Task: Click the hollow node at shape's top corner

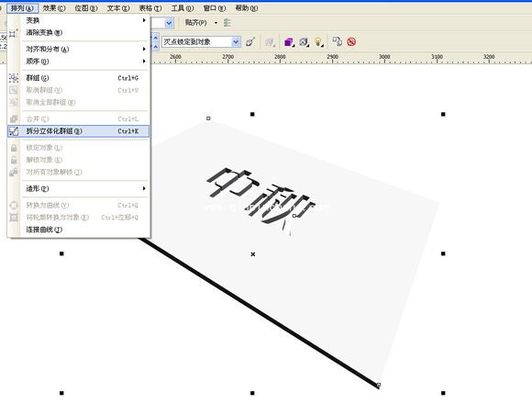Action: pyautogui.click(x=208, y=118)
